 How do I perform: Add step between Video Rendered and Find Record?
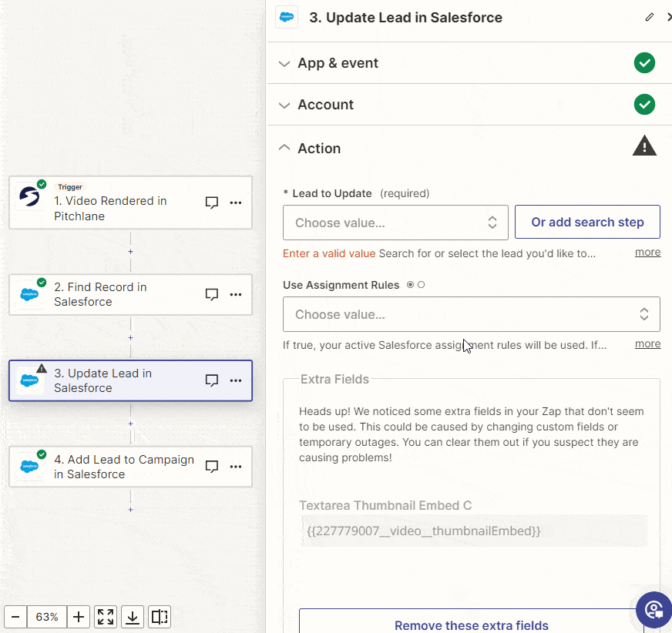(131, 252)
